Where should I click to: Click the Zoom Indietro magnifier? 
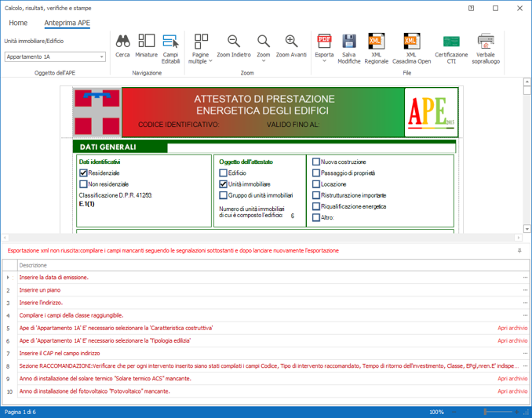tap(234, 45)
